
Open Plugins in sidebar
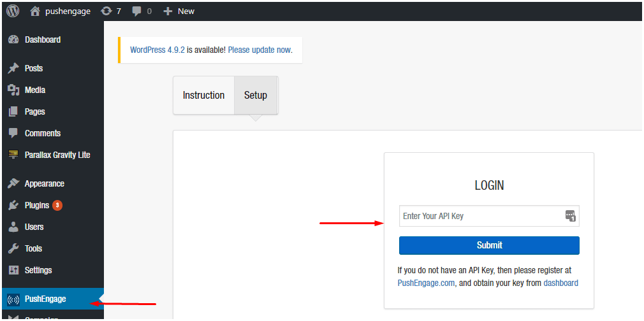(37, 205)
